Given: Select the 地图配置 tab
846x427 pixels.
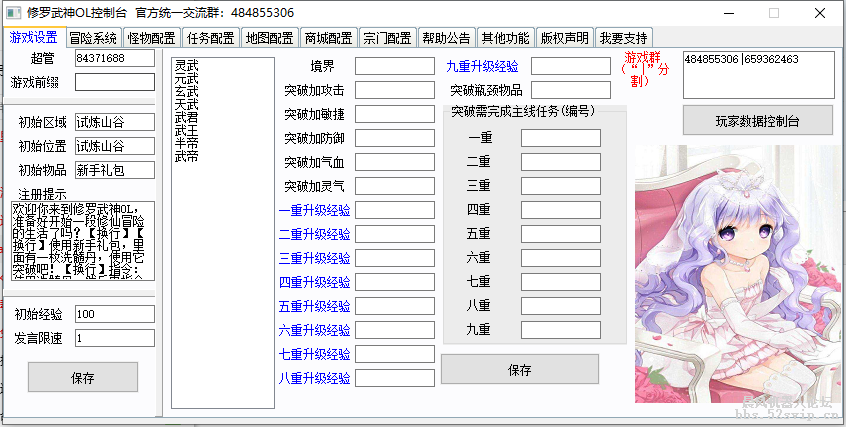Looking at the screenshot, I should point(270,38).
